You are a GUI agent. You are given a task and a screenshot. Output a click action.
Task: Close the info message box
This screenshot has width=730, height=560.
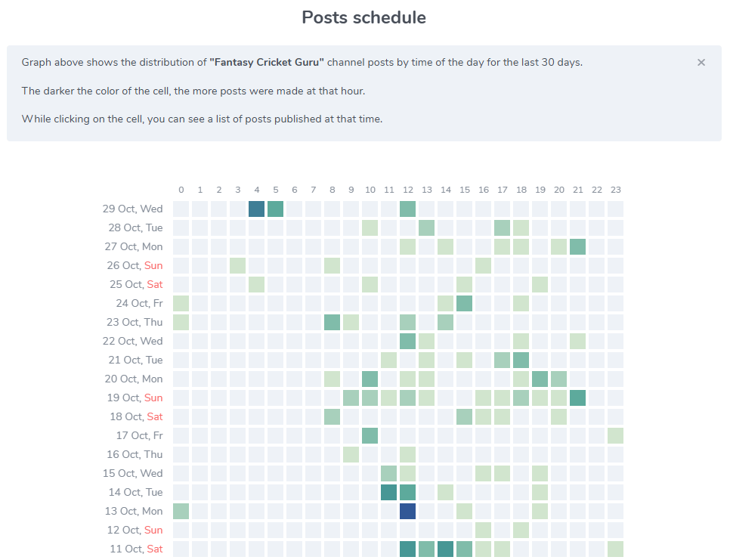[701, 63]
